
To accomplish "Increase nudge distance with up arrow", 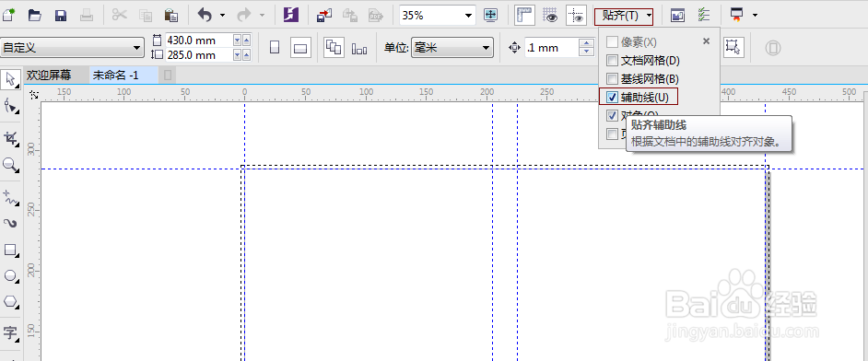I will tap(586, 43).
